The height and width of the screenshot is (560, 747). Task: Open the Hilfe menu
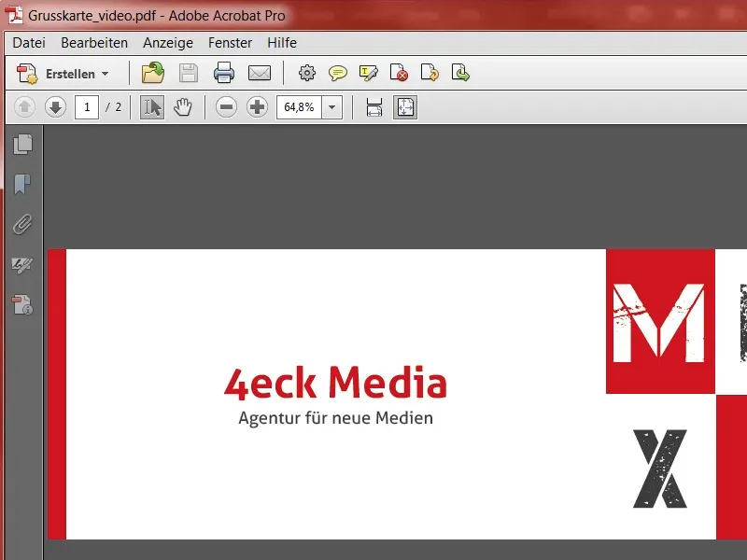click(x=282, y=43)
